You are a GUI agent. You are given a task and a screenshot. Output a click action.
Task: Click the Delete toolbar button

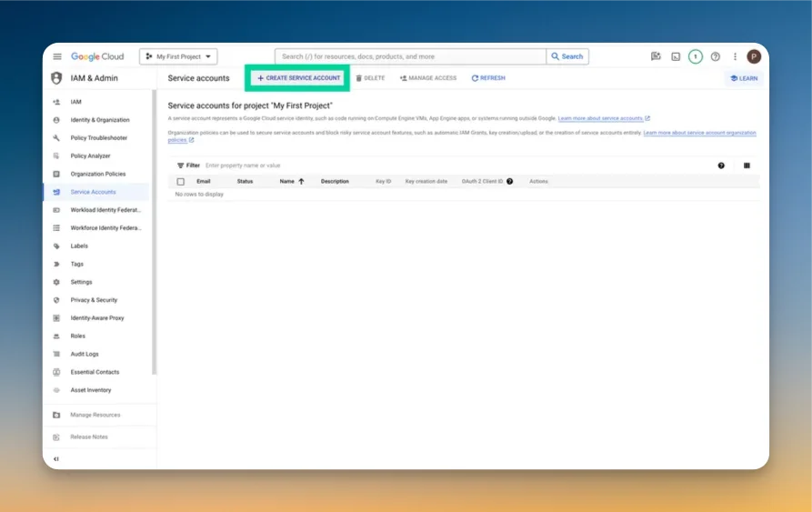[370, 78]
